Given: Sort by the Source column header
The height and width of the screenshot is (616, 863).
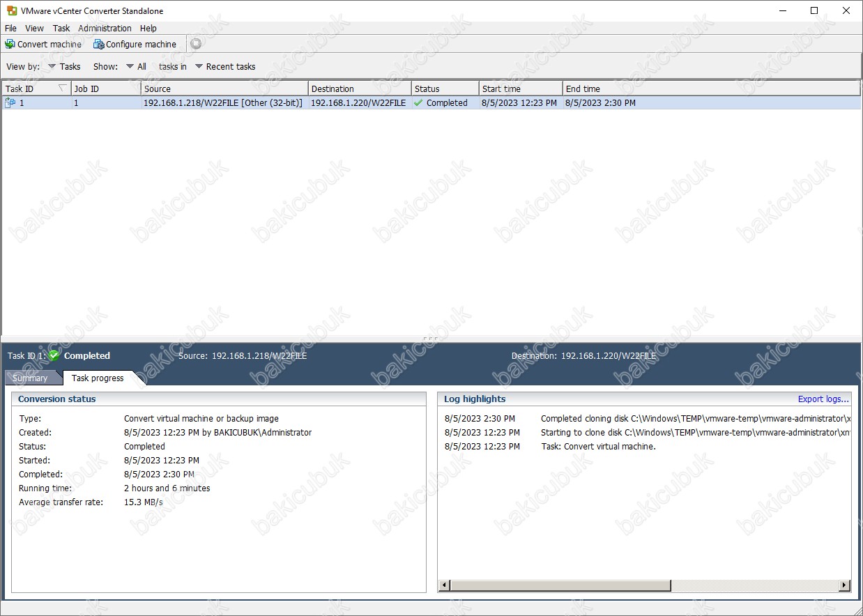Looking at the screenshot, I should (x=224, y=88).
